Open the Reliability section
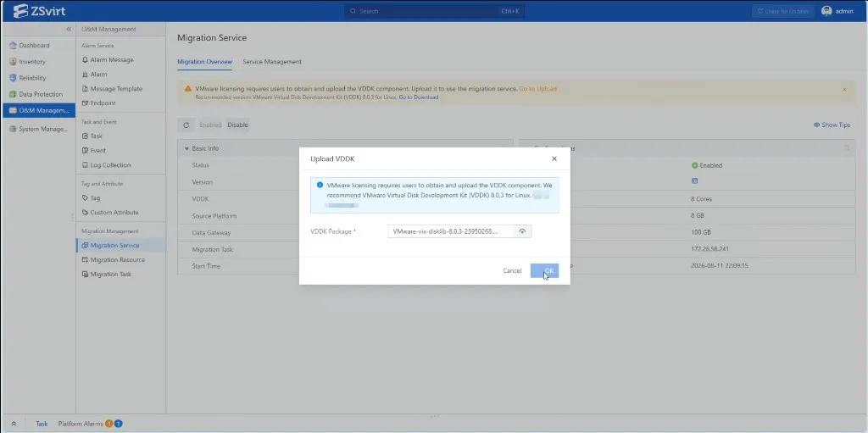The image size is (868, 433). (32, 78)
